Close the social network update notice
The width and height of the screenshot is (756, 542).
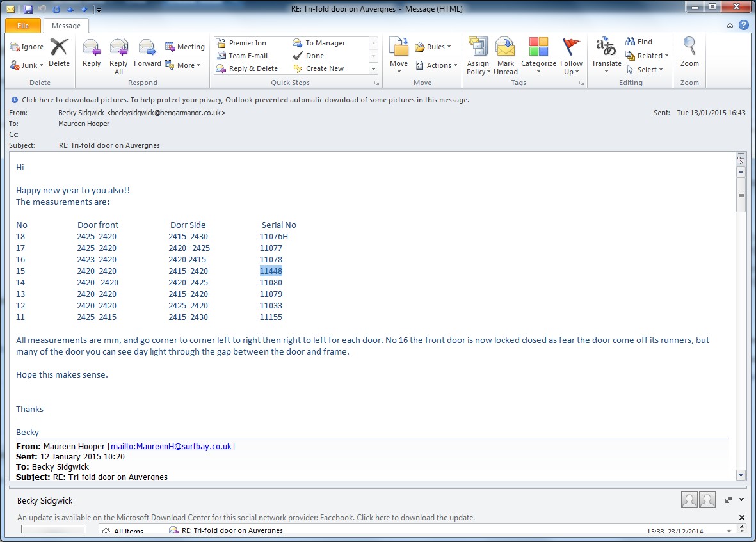[742, 518]
